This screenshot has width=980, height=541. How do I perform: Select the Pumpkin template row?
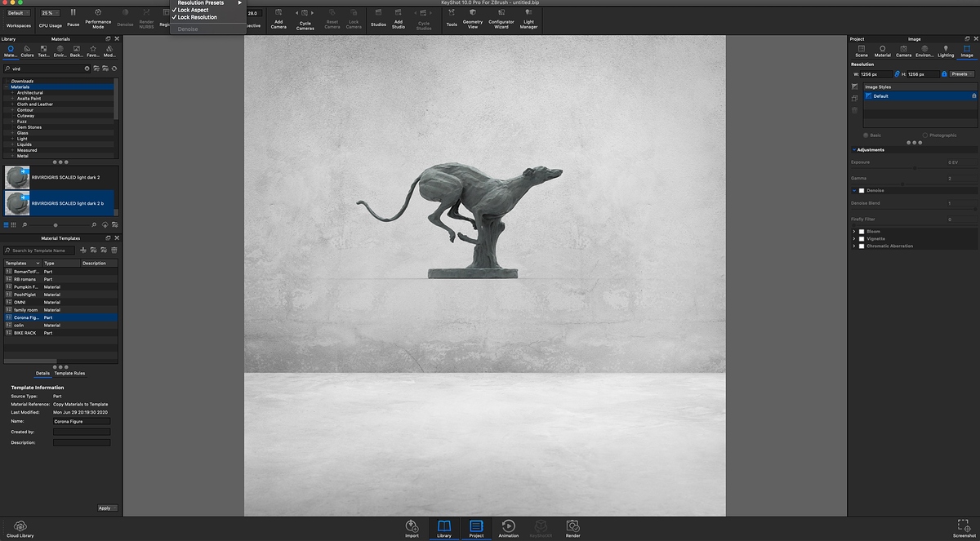[60, 286]
